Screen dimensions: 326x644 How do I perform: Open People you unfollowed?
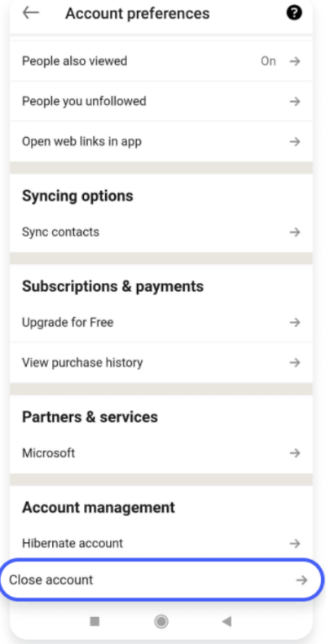click(161, 101)
